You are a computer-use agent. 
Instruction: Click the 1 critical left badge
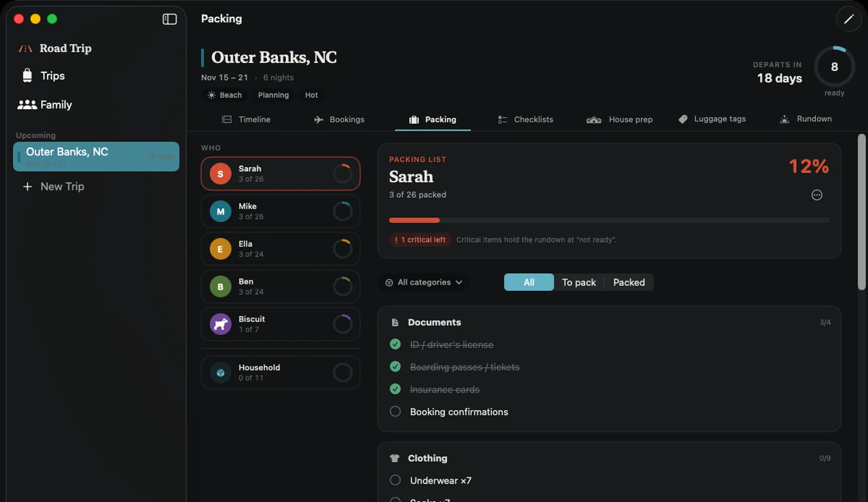click(420, 240)
